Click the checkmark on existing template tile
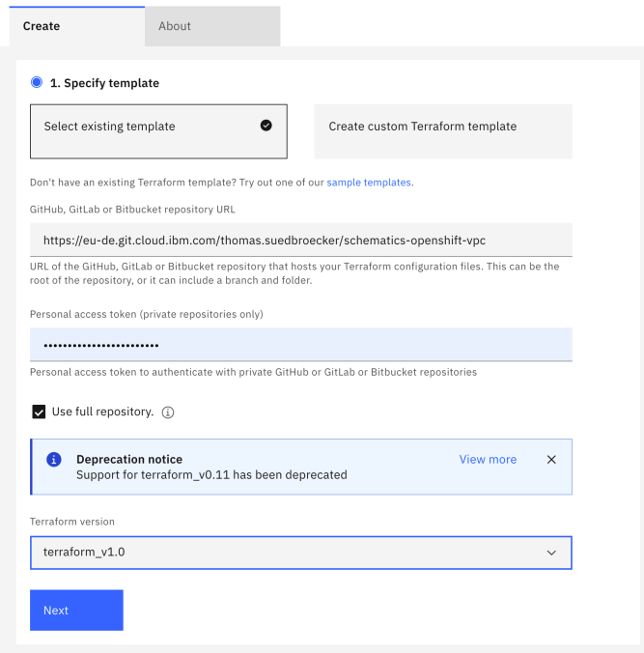 pyautogui.click(x=266, y=126)
